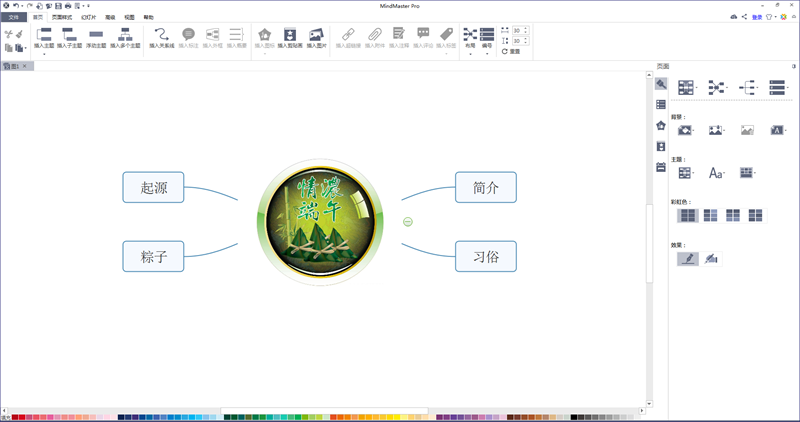800x422 pixels.
Task: Switch to the Page Style (页面样式) tab
Action: coord(62,17)
